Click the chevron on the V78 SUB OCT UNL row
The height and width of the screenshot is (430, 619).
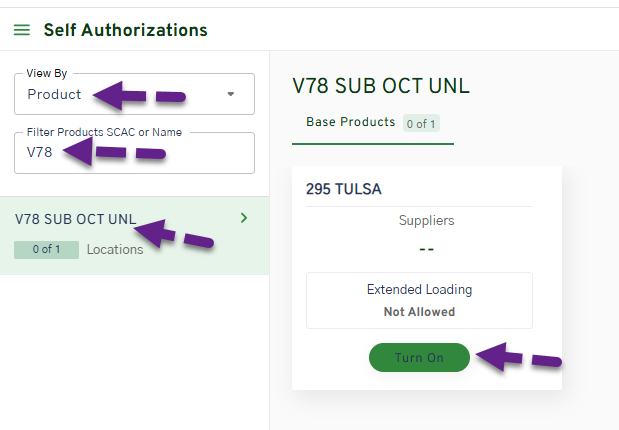click(244, 218)
